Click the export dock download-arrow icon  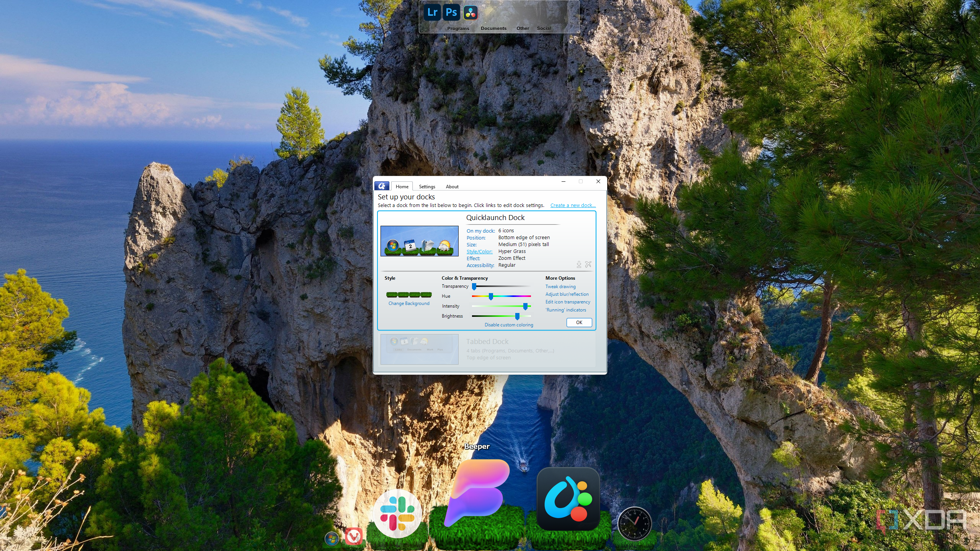tap(579, 264)
